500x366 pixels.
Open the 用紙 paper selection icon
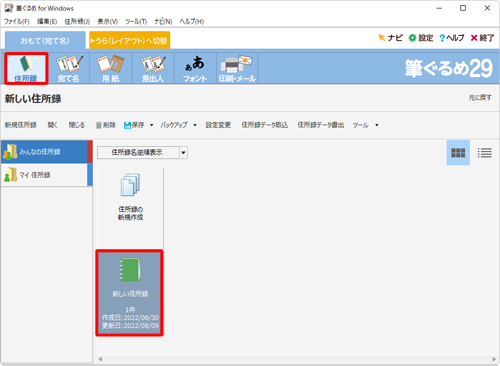click(111, 68)
